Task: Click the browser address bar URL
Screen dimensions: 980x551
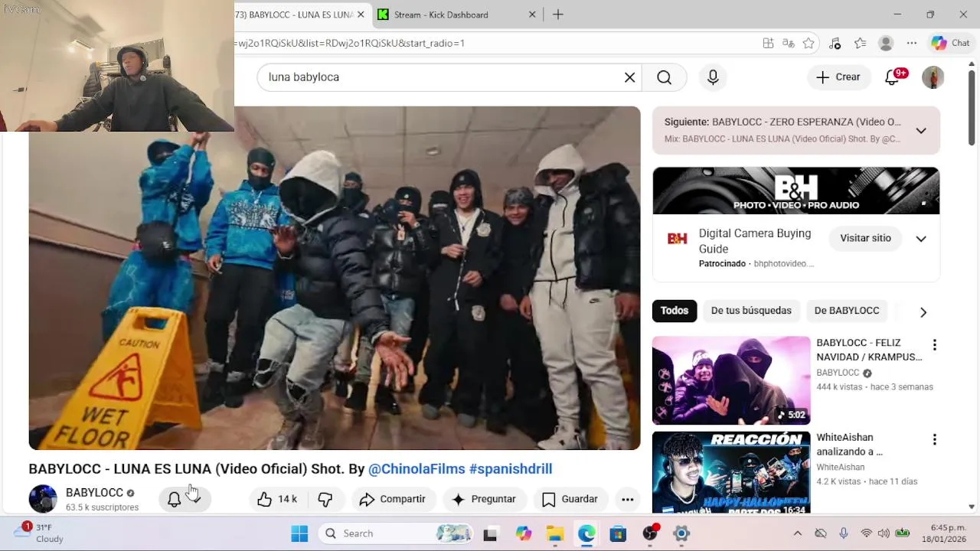Action: (351, 43)
